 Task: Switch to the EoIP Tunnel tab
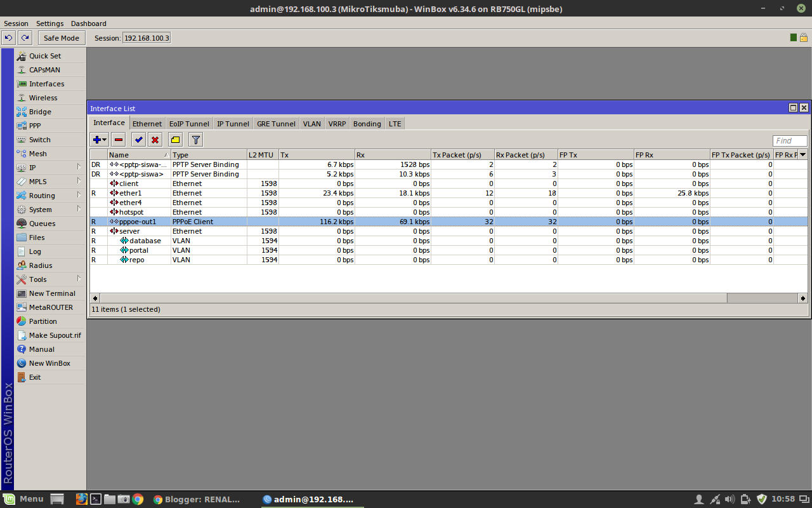tap(189, 124)
